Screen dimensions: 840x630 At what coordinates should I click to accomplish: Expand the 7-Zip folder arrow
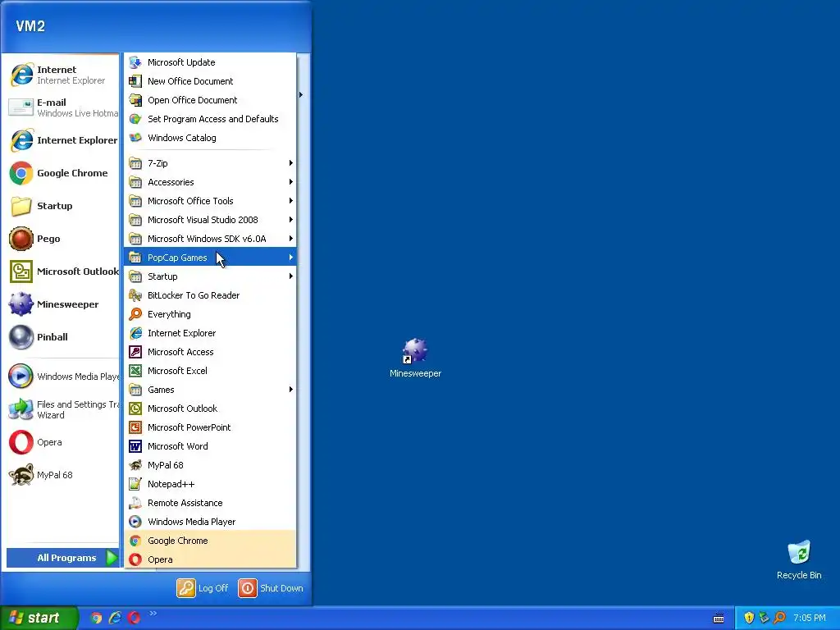click(291, 163)
